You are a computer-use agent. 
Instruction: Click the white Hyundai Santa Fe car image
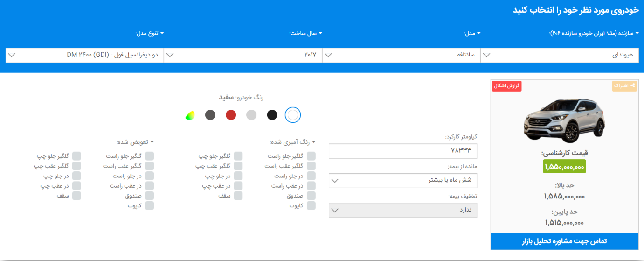click(x=564, y=120)
